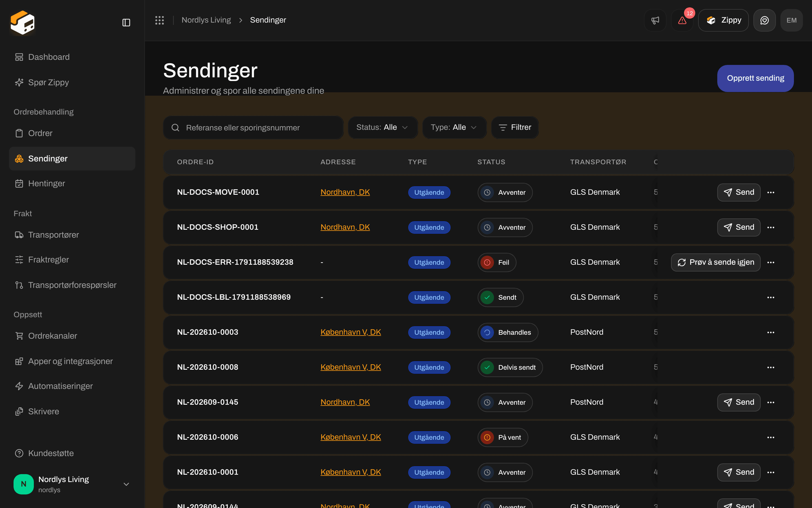Click Send for NL-DOCS-MOVE-0001
This screenshot has width=812, height=508.
coord(738,192)
